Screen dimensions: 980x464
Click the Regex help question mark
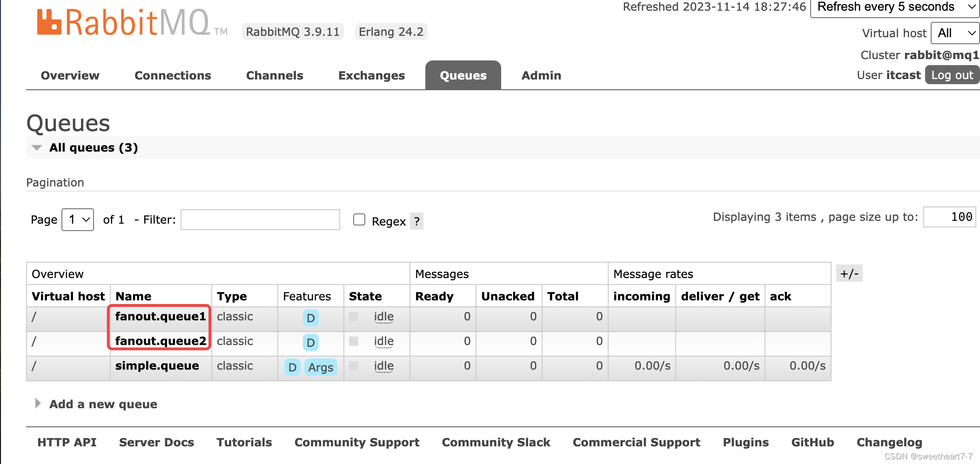pyautogui.click(x=417, y=221)
